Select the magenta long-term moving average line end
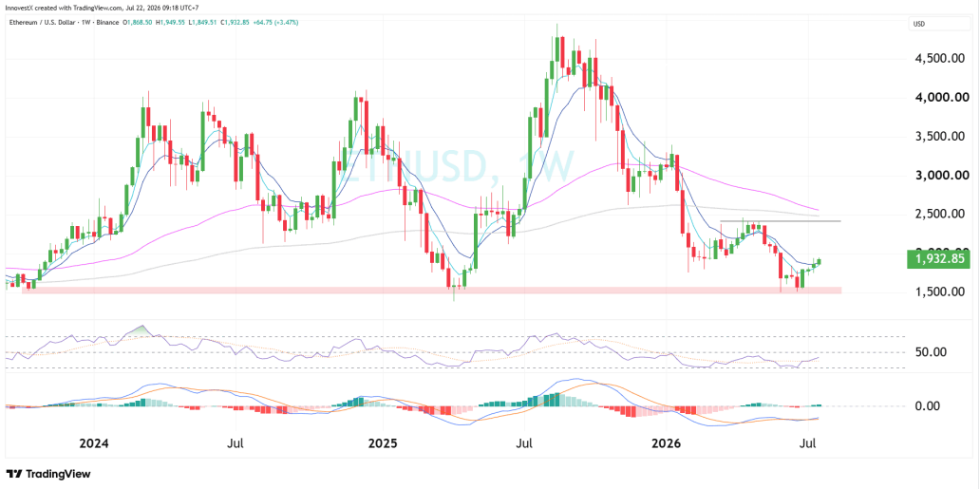Image resolution: width=980 pixels, height=489 pixels. (817, 210)
